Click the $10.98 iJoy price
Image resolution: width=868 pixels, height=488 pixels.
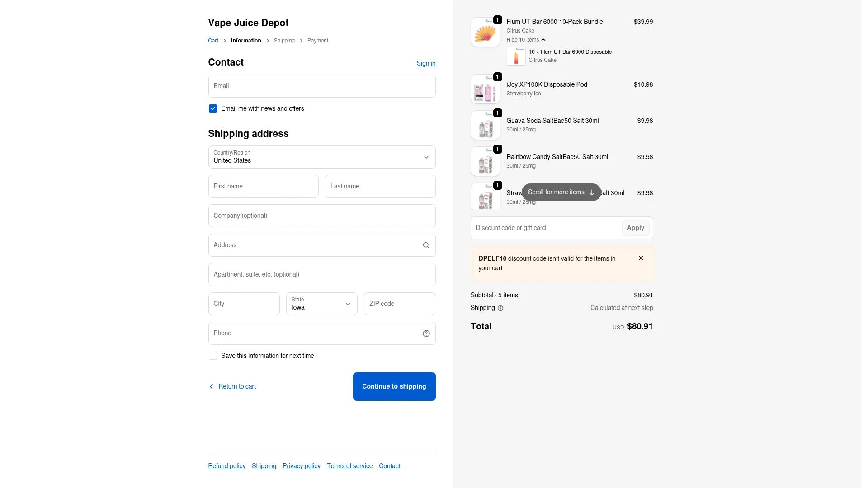click(643, 84)
